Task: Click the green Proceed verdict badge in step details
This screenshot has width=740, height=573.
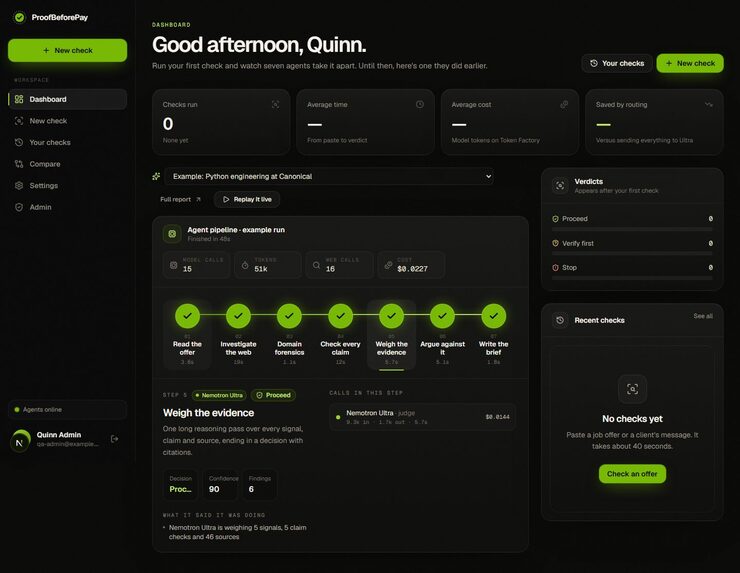Action: pyautogui.click(x=273, y=395)
